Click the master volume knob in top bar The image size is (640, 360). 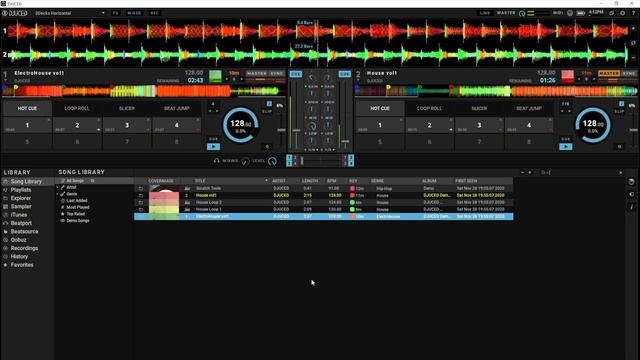tap(522, 13)
